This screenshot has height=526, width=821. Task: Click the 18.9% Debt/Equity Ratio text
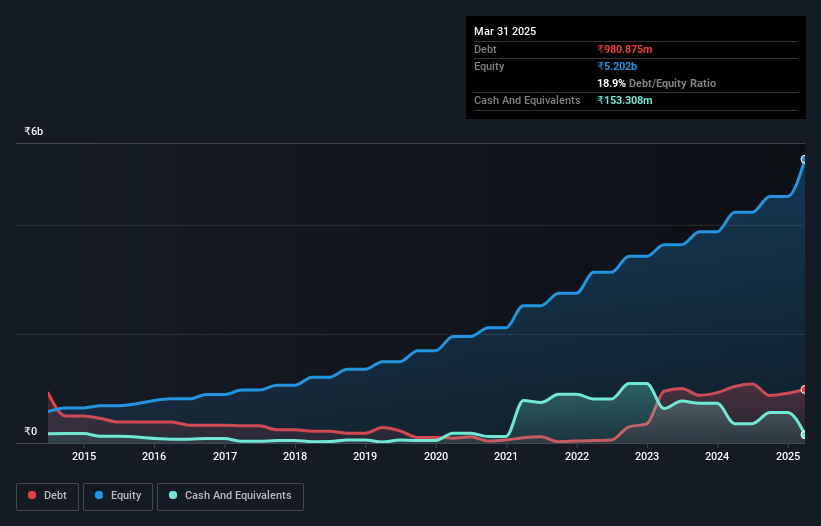(x=657, y=83)
